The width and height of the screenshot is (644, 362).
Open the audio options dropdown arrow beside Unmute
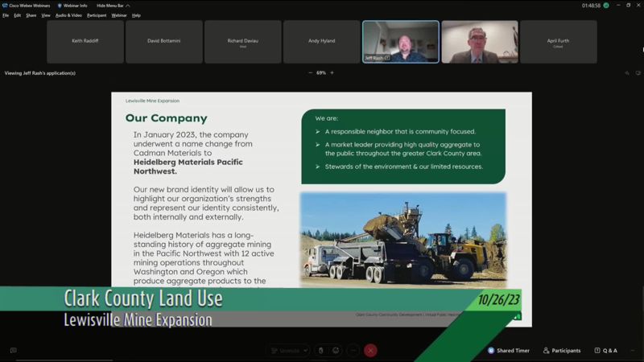(x=305, y=351)
